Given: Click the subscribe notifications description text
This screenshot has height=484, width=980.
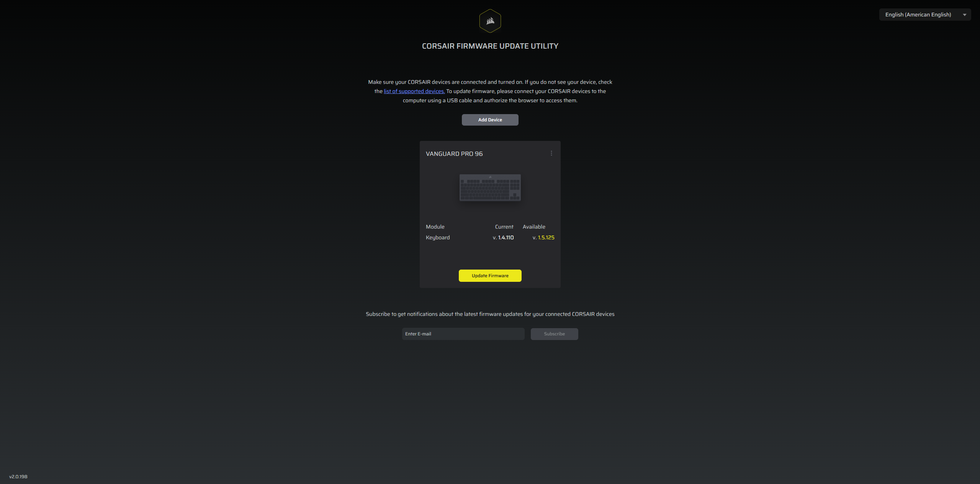Looking at the screenshot, I should click(490, 314).
